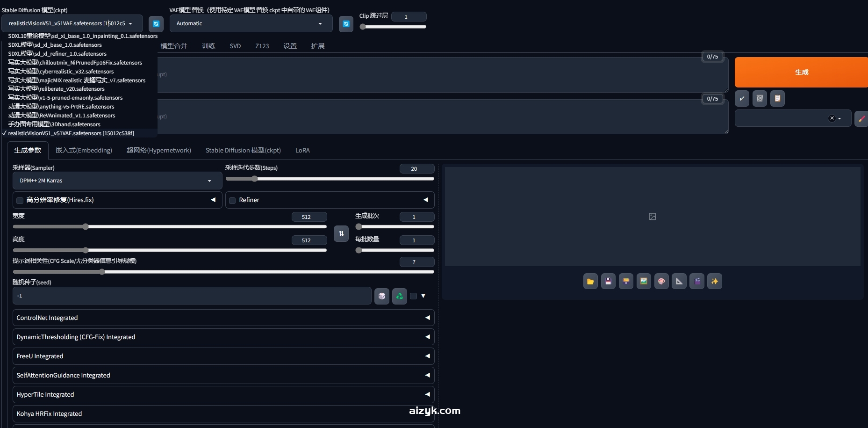Tick the extra seed options checkbox

click(413, 296)
